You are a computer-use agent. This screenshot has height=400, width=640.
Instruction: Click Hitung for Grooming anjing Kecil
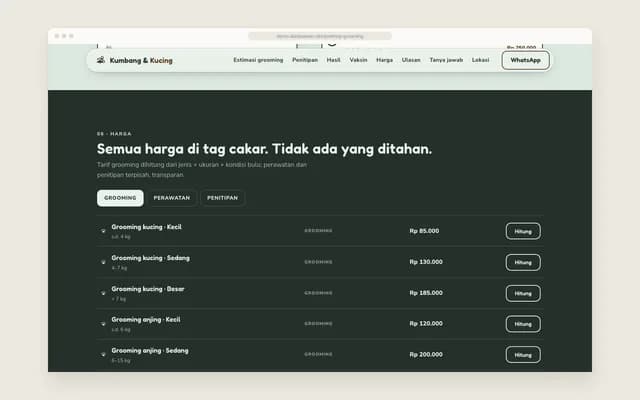pyautogui.click(x=523, y=324)
